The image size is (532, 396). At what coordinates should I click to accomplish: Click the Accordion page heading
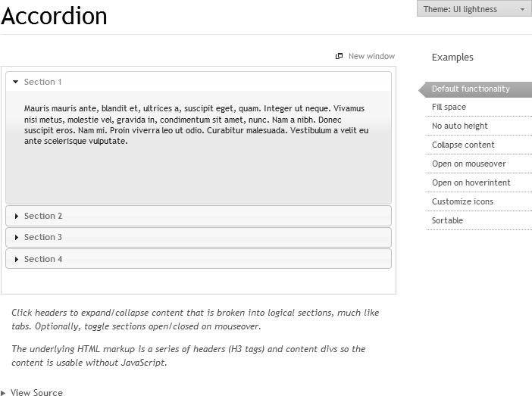click(54, 16)
